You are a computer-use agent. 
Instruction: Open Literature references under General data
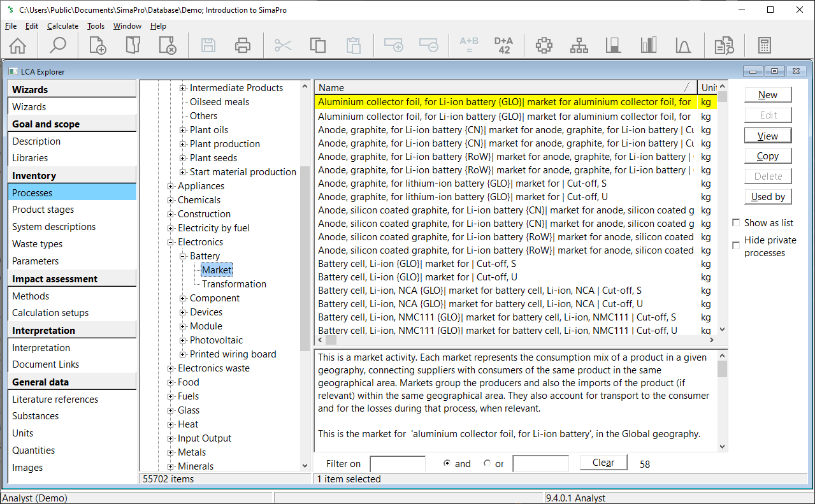point(55,400)
